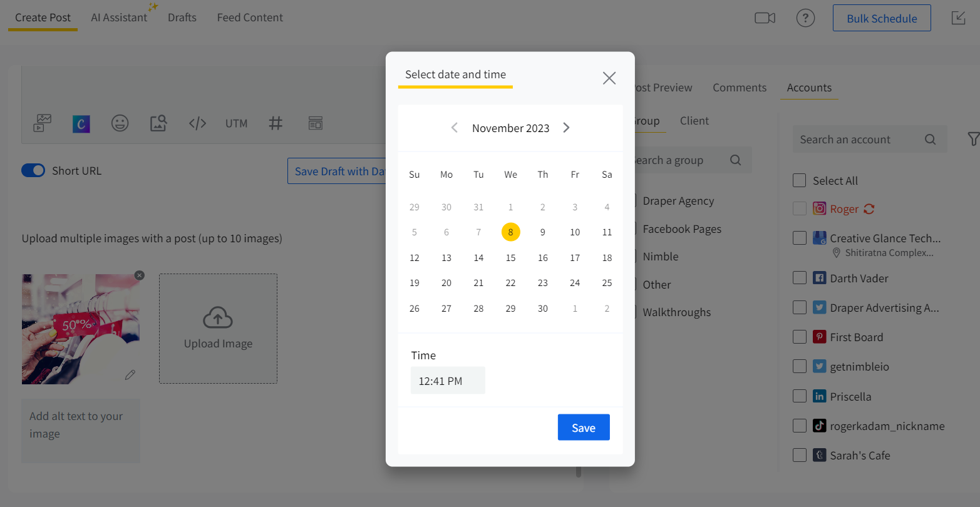980x507 pixels.
Task: Open the help question mark icon
Action: [x=805, y=18]
